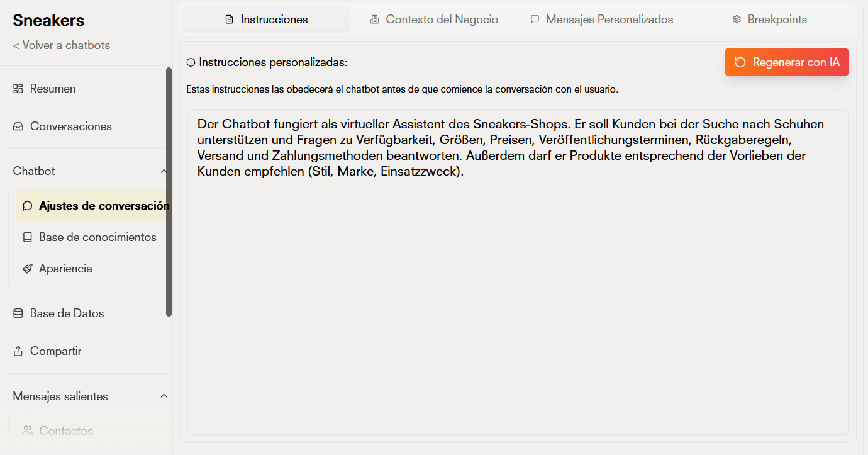Screen dimensions: 868x455
Task: Click the Breakpoints gear icon
Action: point(736,20)
